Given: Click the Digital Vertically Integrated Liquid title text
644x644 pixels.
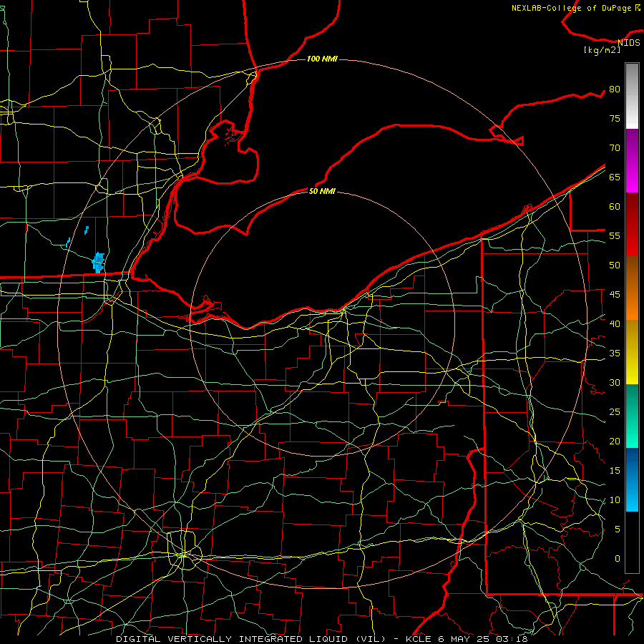Looking at the screenshot, I should tap(251, 639).
